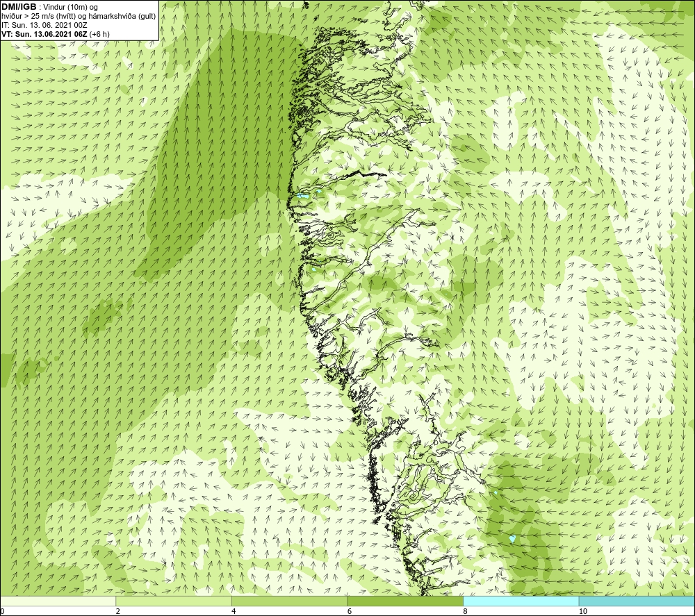Click the legend scale label '6'
Viewport: 695px width, 616px height.
(x=350, y=611)
